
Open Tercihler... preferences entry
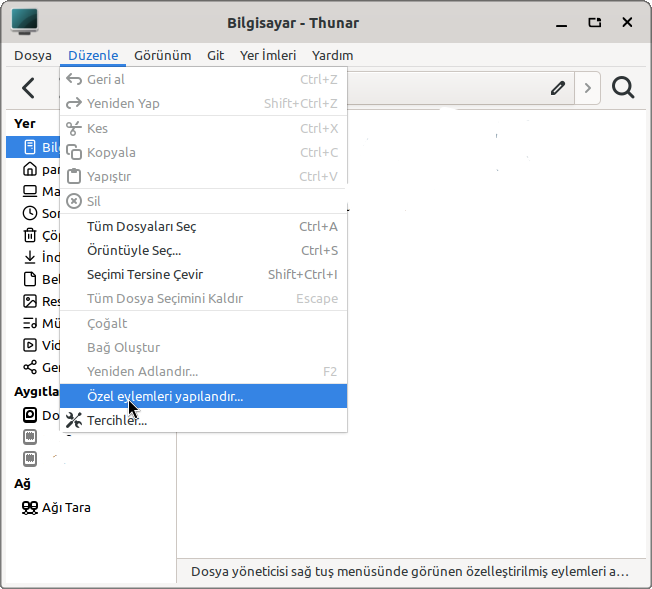click(117, 420)
